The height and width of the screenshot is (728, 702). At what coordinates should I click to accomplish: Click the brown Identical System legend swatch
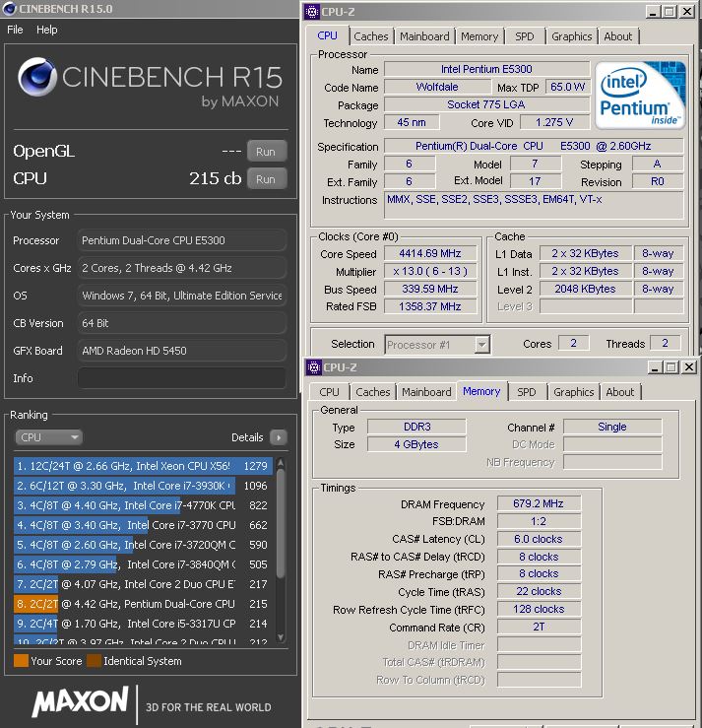(x=94, y=661)
